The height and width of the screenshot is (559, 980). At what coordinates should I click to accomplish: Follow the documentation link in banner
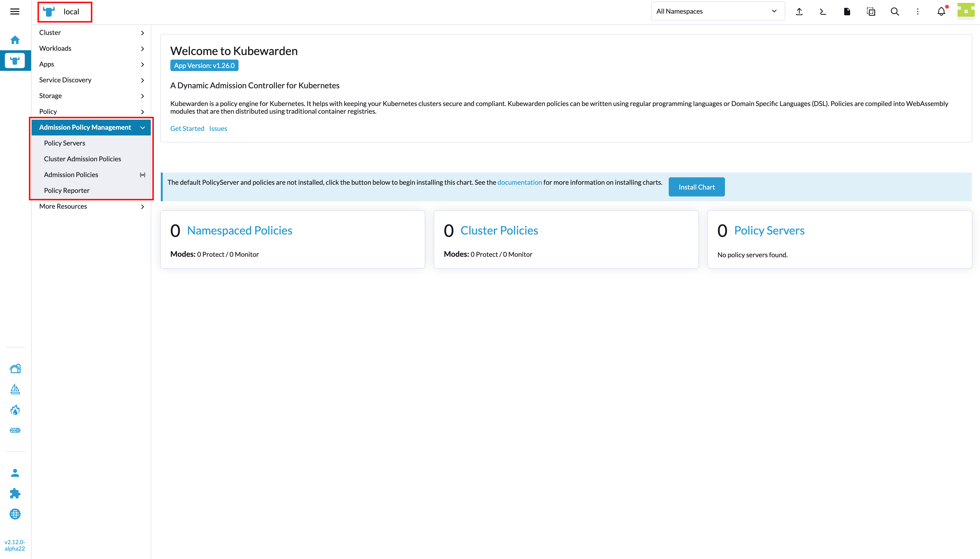(519, 182)
